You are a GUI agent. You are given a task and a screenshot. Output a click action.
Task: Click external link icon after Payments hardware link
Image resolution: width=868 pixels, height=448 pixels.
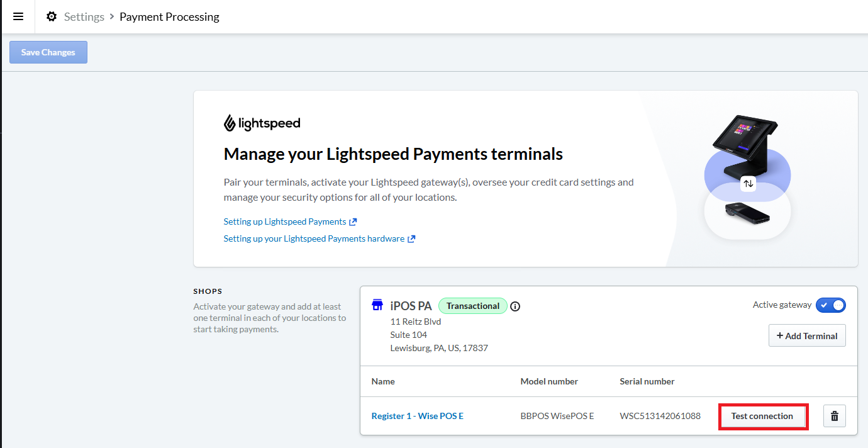coord(411,239)
